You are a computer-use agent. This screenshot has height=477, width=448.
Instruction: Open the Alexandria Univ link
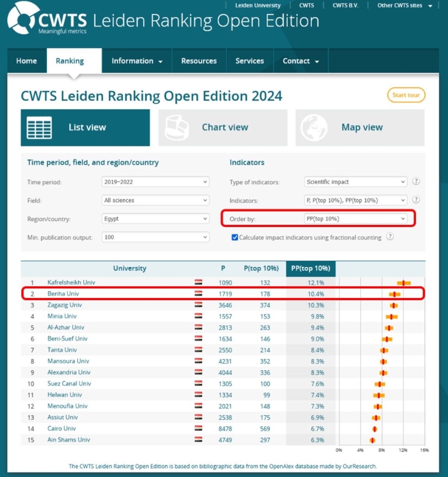pyautogui.click(x=69, y=372)
